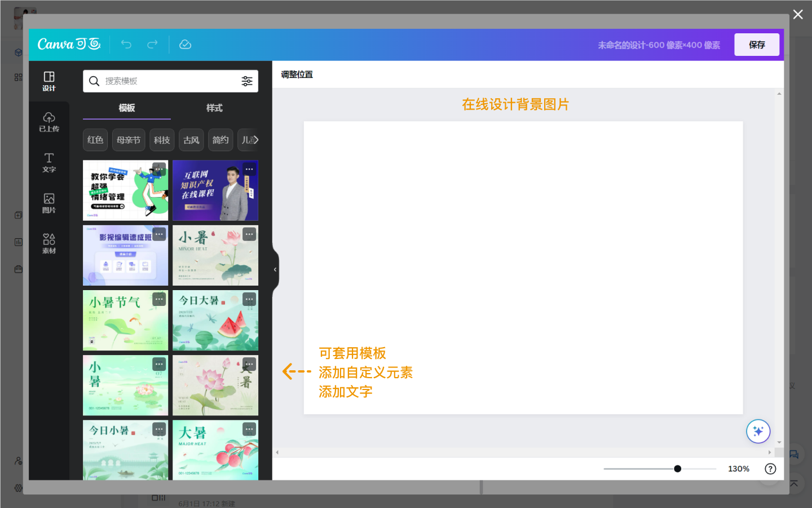Open the 素材 elements panel
The image size is (812, 508).
point(49,244)
